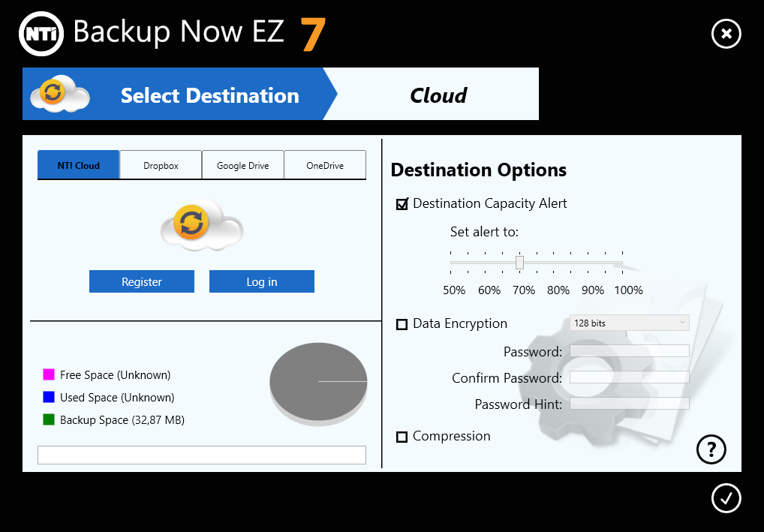Click the help question mark icon
The image size is (764, 532).
click(x=711, y=449)
